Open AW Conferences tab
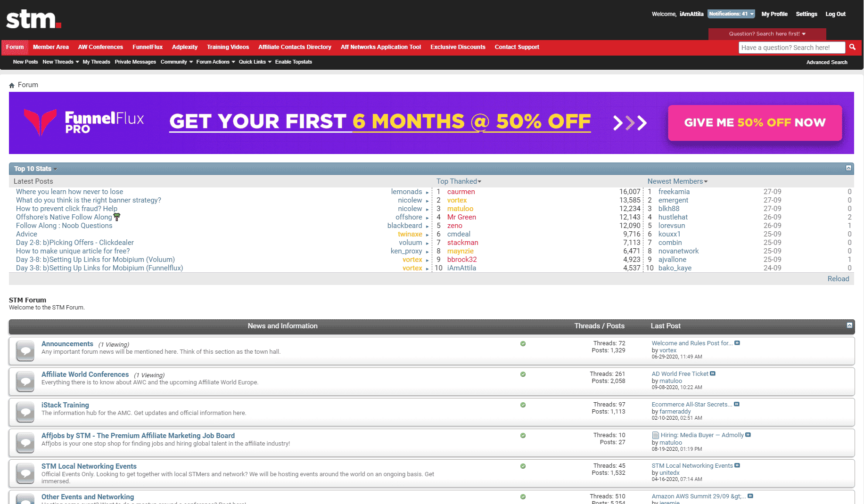 click(100, 47)
